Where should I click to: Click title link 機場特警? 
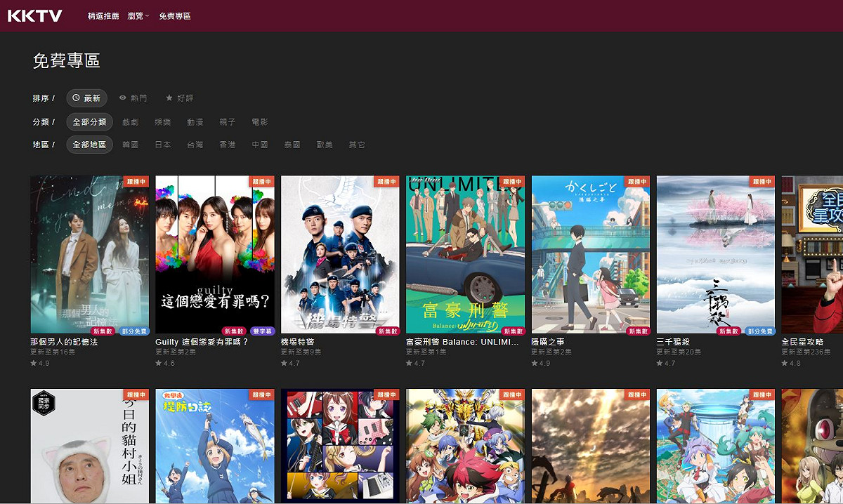(297, 342)
